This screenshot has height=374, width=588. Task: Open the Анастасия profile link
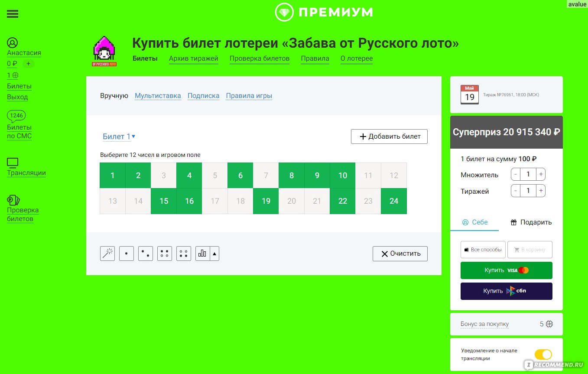(24, 53)
